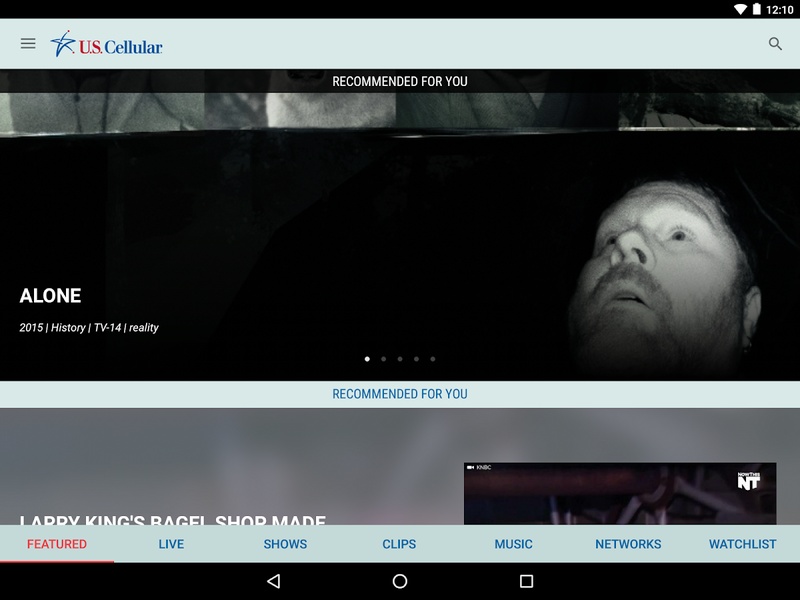Go to the Clips tab
Image resolution: width=800 pixels, height=600 pixels.
(x=399, y=544)
